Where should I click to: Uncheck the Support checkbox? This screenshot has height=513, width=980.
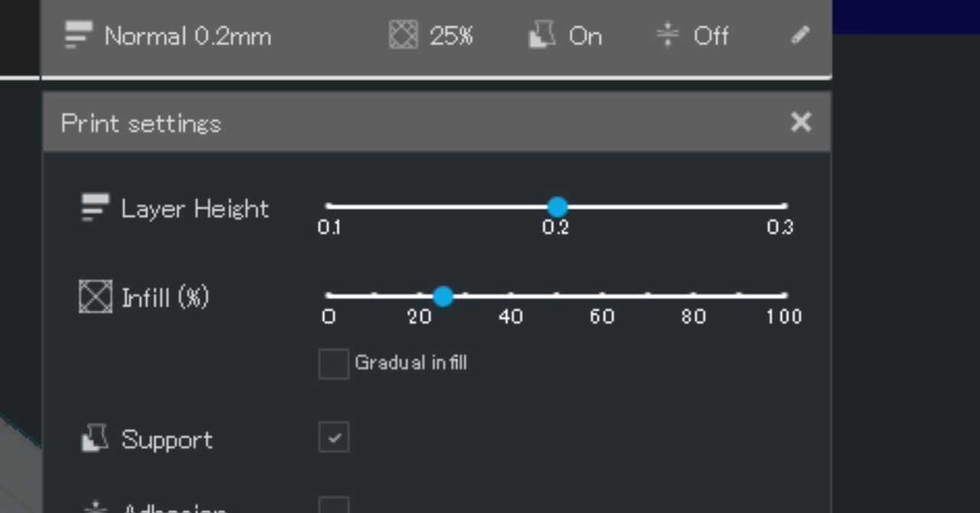(334, 437)
